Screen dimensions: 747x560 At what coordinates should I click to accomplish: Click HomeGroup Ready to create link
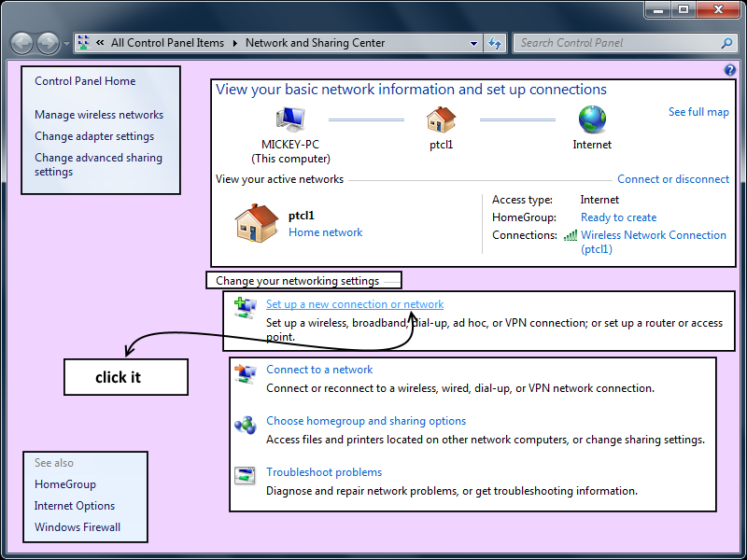point(618,217)
